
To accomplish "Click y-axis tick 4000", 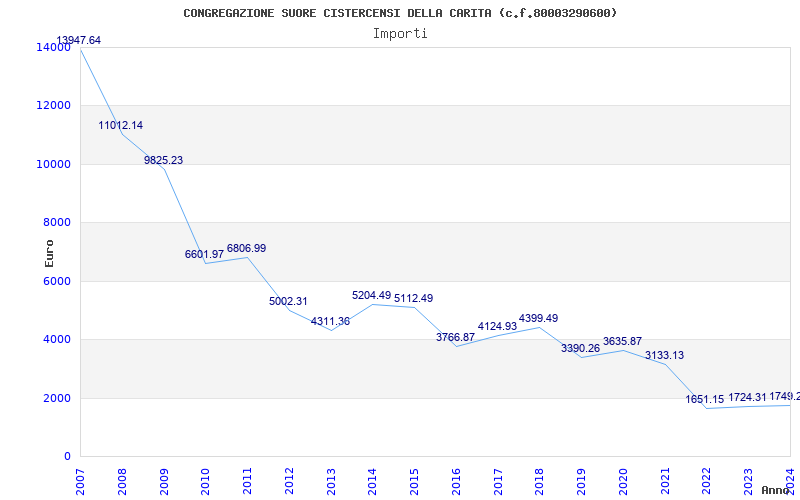I will coord(57,339).
